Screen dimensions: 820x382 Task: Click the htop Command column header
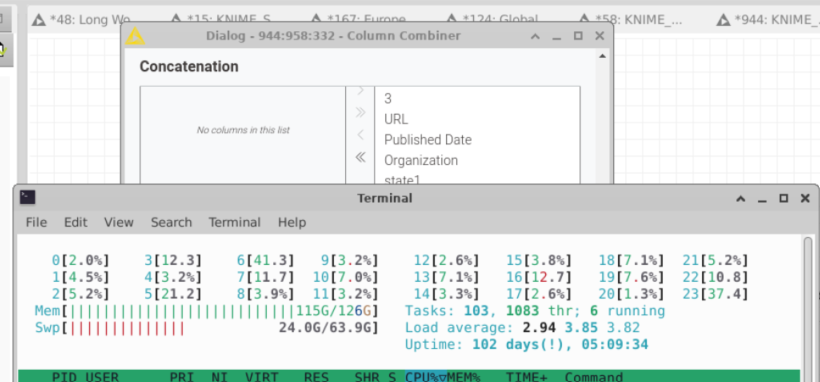594,377
